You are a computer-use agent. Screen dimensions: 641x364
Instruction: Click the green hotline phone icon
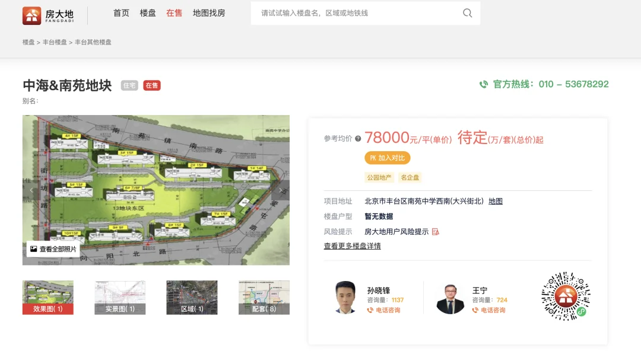click(484, 84)
